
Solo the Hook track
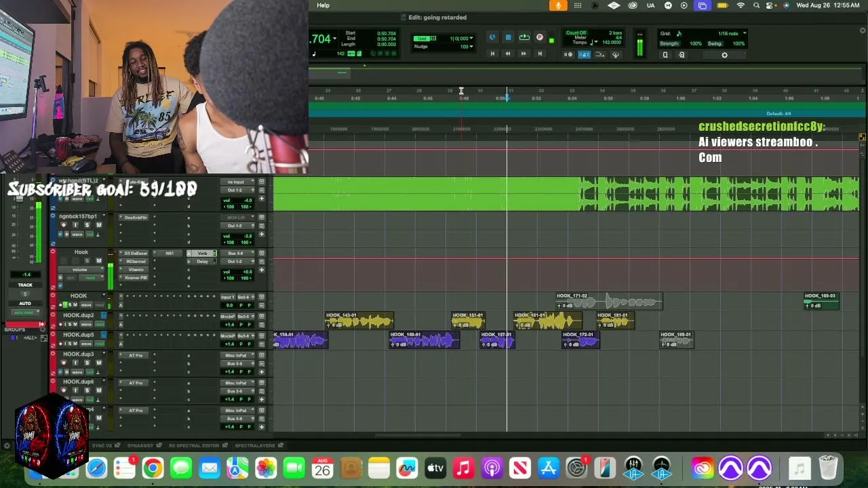coord(87,261)
